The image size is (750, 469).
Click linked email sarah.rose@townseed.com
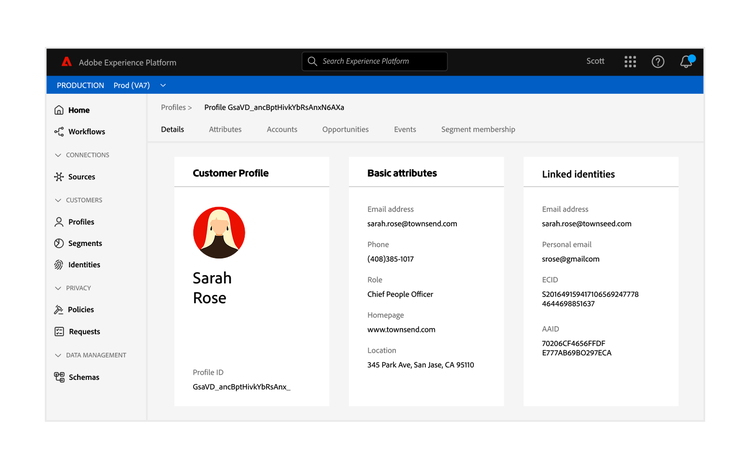click(x=586, y=223)
